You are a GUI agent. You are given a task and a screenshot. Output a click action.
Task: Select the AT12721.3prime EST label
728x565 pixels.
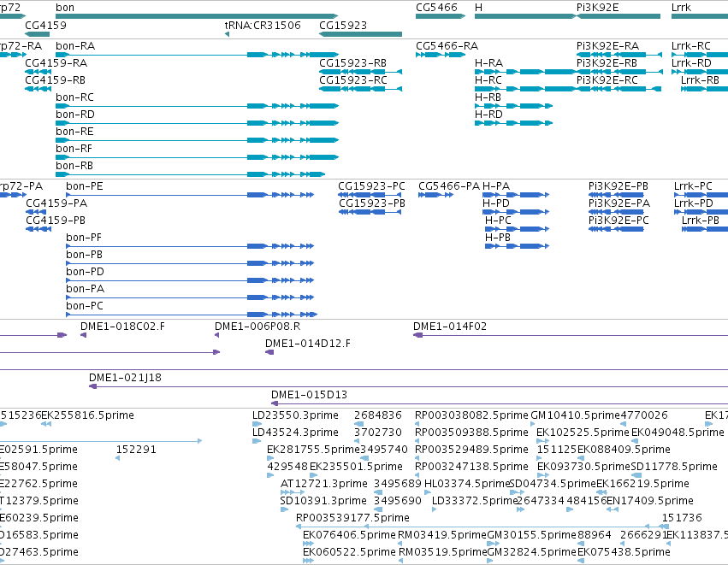coord(324,485)
